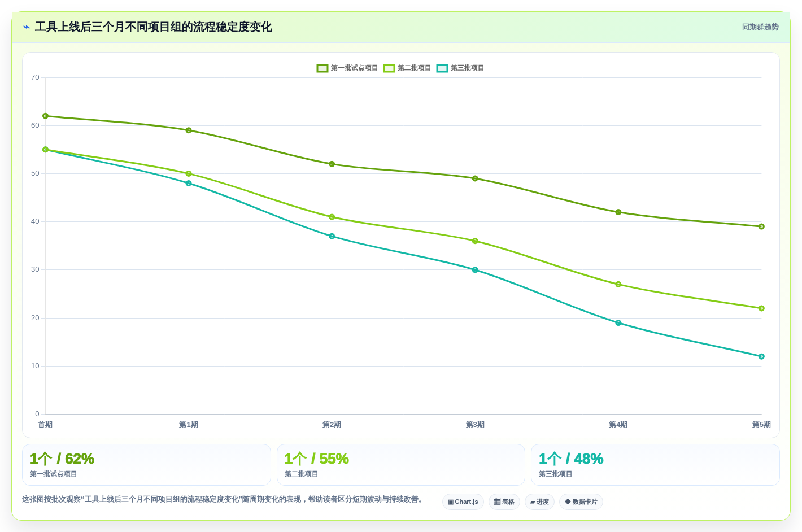Click 第一批试点项目 data point at 第4期
This screenshot has height=532, width=802.
point(618,212)
